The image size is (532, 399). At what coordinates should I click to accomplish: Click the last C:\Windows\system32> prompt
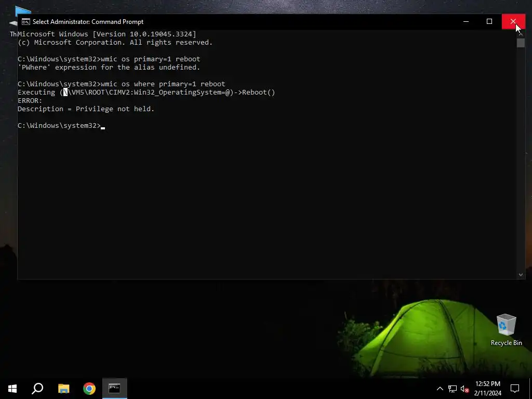pyautogui.click(x=59, y=126)
